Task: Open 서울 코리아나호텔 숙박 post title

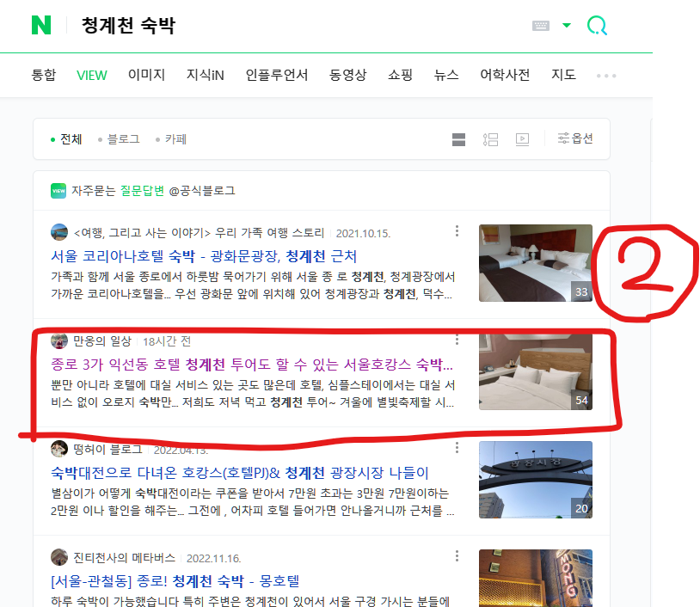Action: 204,256
